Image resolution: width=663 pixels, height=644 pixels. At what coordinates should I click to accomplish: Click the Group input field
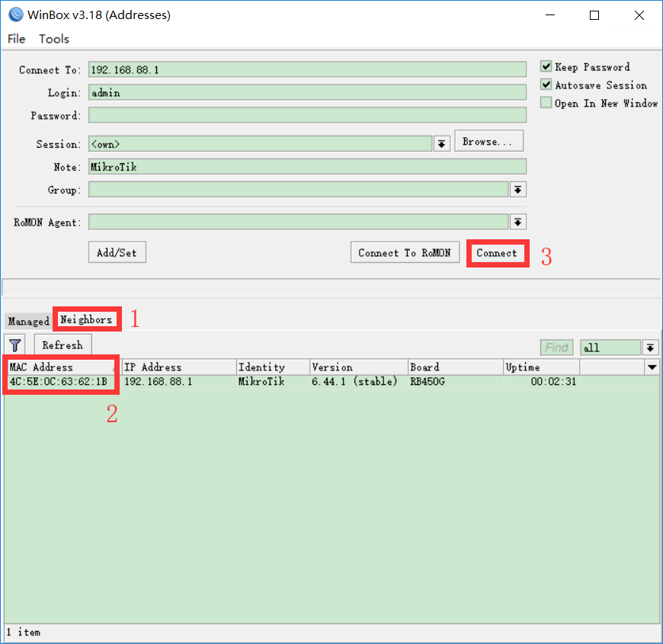point(299,190)
